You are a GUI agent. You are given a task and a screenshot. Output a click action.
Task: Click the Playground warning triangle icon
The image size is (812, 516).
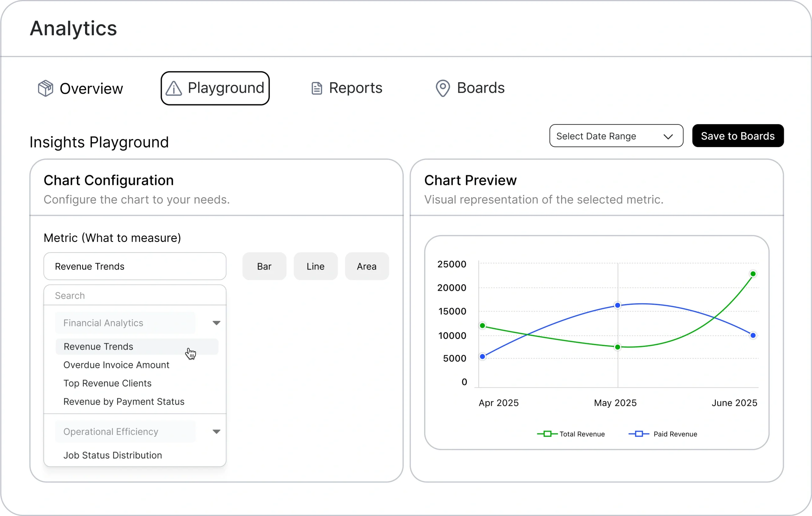tap(174, 88)
